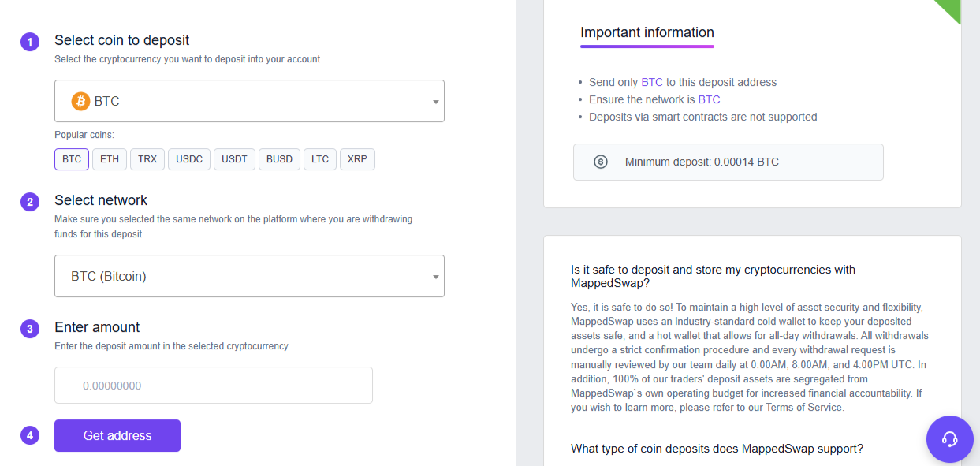Click the green corner ribbon
This screenshot has height=466, width=980.
point(949,9)
